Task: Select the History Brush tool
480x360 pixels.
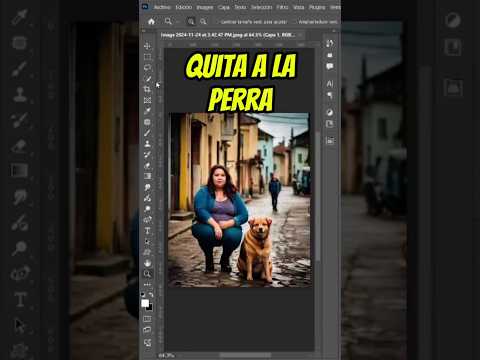Action: pos(147,154)
